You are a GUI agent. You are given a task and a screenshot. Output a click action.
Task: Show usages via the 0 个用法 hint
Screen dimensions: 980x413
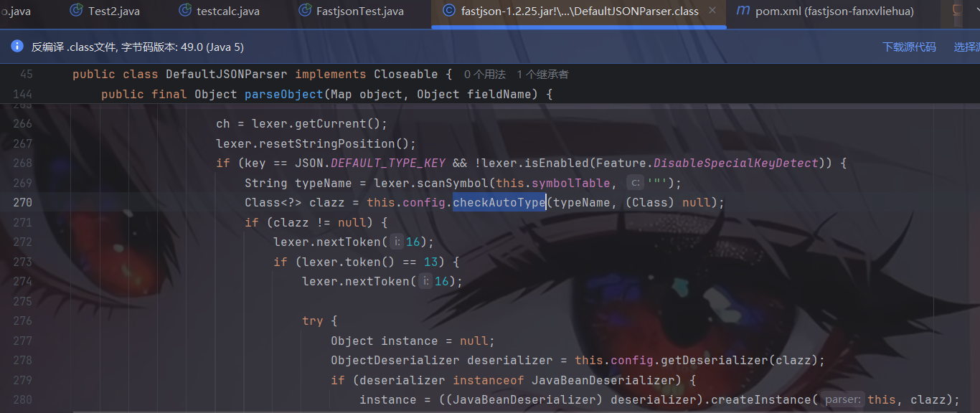484,75
